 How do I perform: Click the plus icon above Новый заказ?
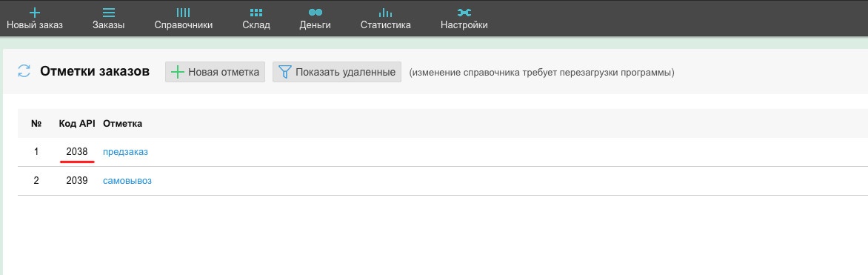pyautogui.click(x=34, y=12)
